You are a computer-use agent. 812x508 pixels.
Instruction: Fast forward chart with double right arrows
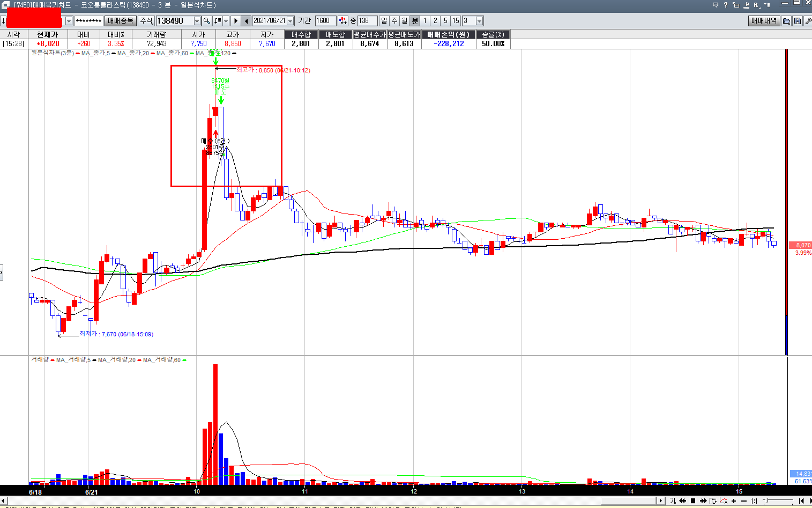point(703,501)
